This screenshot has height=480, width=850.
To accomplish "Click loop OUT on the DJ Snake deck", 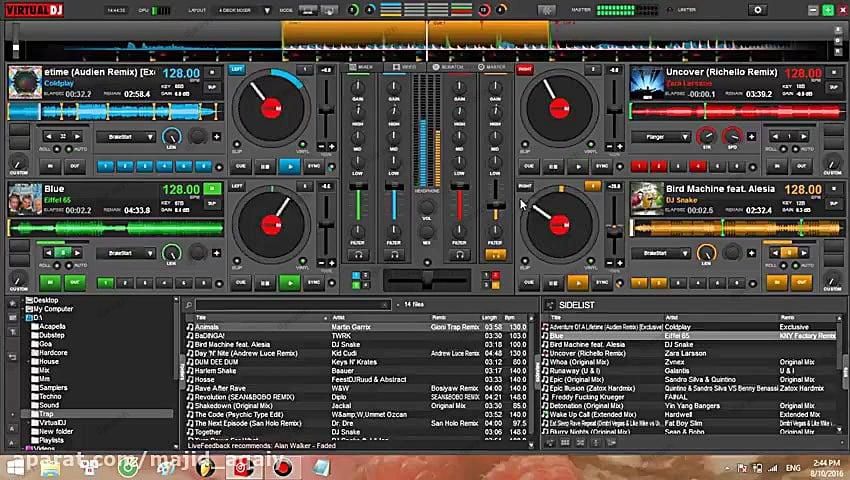I will tap(800, 282).
